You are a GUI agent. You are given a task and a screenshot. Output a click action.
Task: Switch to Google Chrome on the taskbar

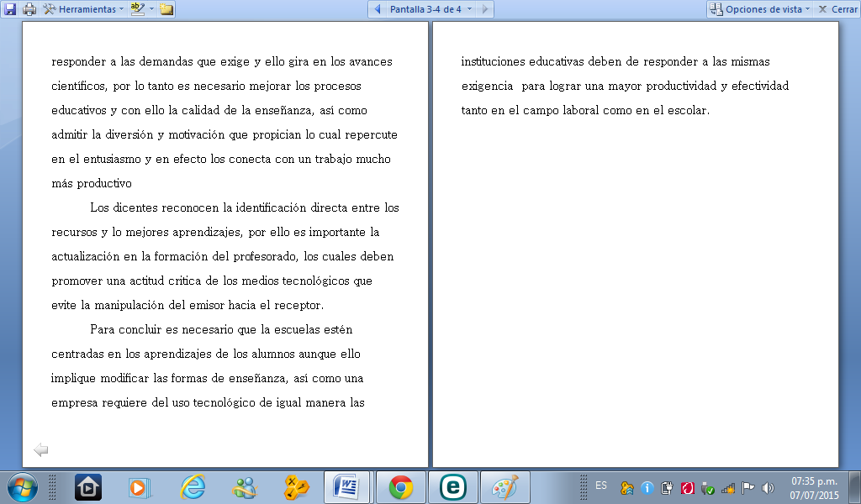coord(401,487)
